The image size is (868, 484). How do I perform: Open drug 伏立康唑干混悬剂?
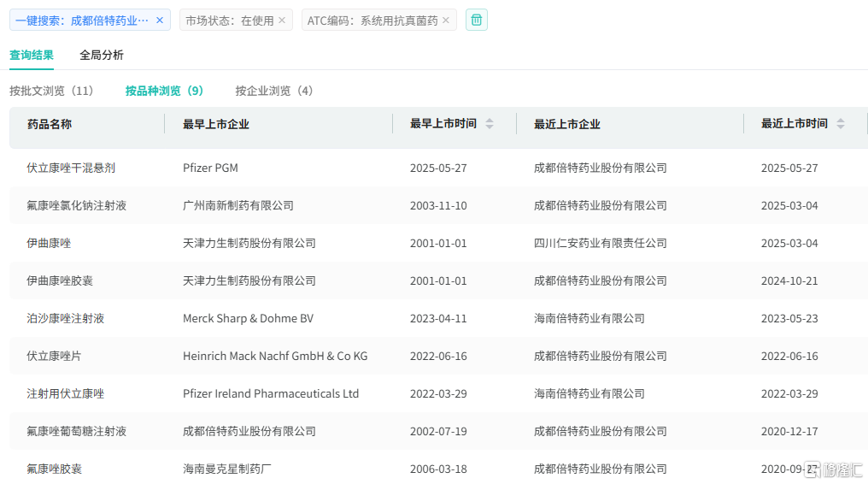(x=71, y=168)
